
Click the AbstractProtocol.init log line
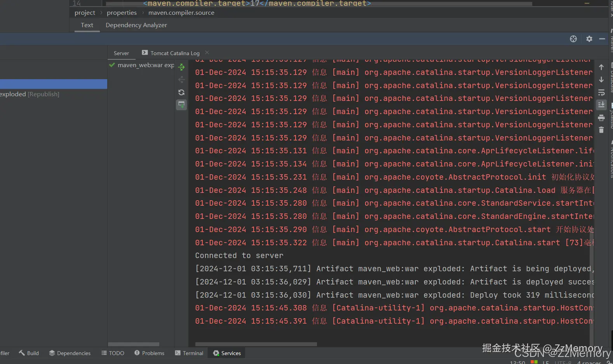pos(394,177)
